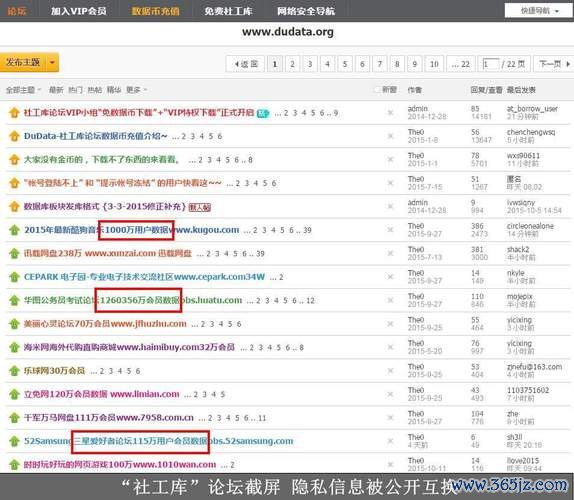Open the DuData-社工库论坛数据币充值介绍 thread
Viewport: 574px width, 500px height.
[96, 136]
